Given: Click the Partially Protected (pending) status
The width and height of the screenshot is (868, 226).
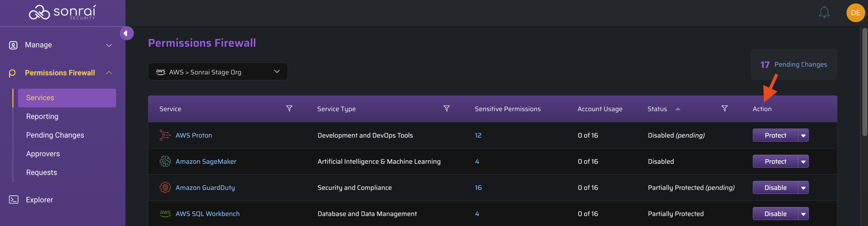Looking at the screenshot, I should (691, 188).
